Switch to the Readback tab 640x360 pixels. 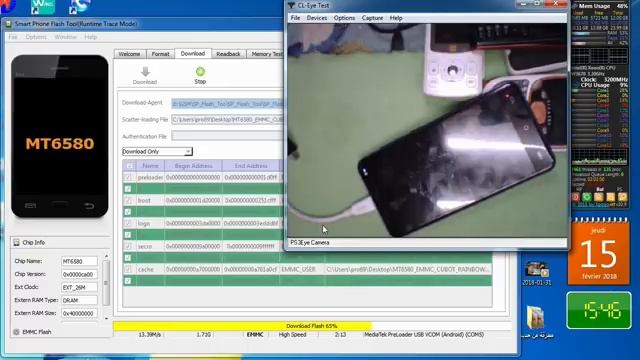pos(228,54)
